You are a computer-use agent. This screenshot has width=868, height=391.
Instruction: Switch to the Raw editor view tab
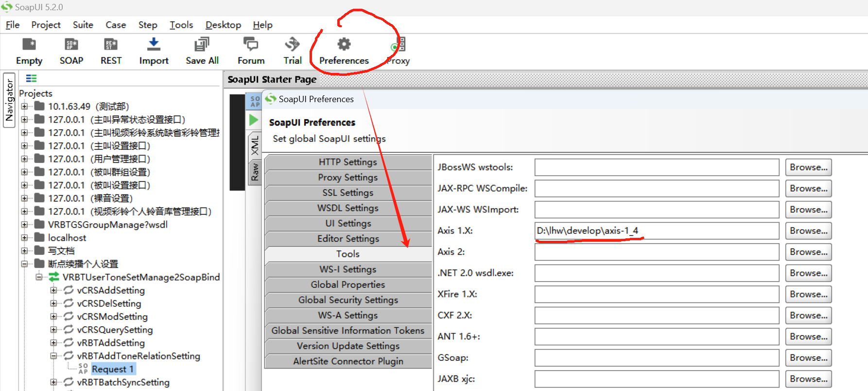pos(255,173)
